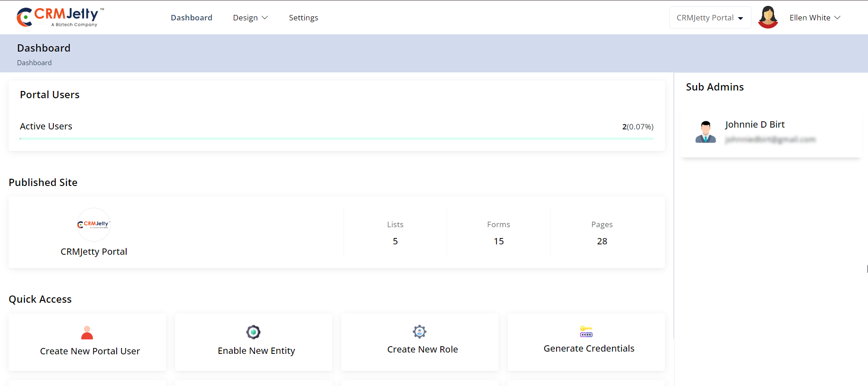Click the Published Site heading
This screenshot has height=386, width=868.
click(43, 182)
